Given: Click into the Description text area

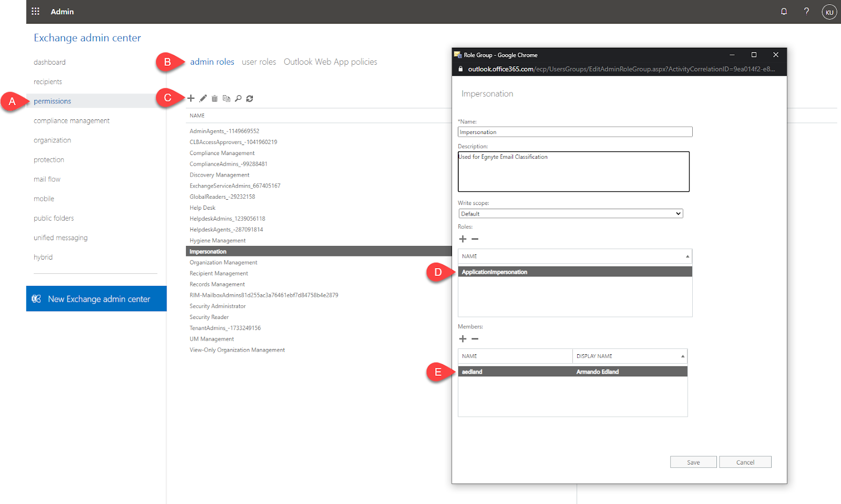Looking at the screenshot, I should [x=573, y=173].
